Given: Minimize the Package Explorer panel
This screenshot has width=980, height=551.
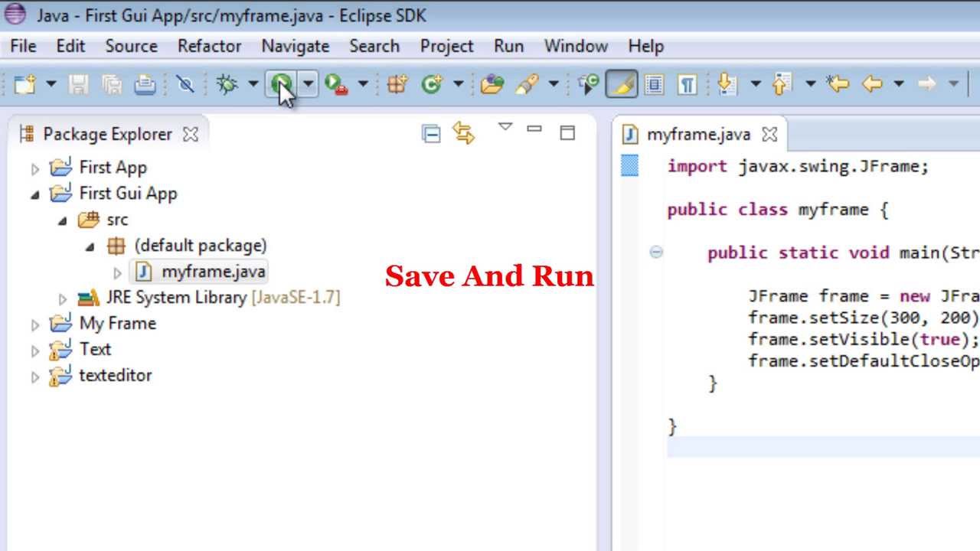Looking at the screenshot, I should tap(534, 129).
